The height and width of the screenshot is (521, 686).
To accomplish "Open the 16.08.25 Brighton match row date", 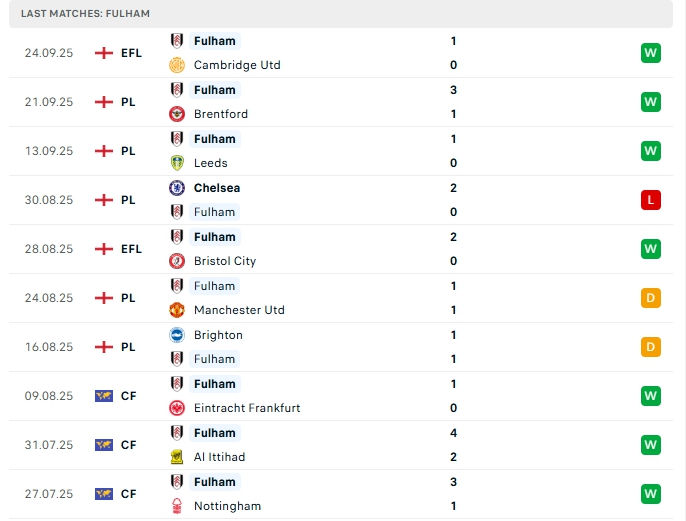I will [49, 347].
